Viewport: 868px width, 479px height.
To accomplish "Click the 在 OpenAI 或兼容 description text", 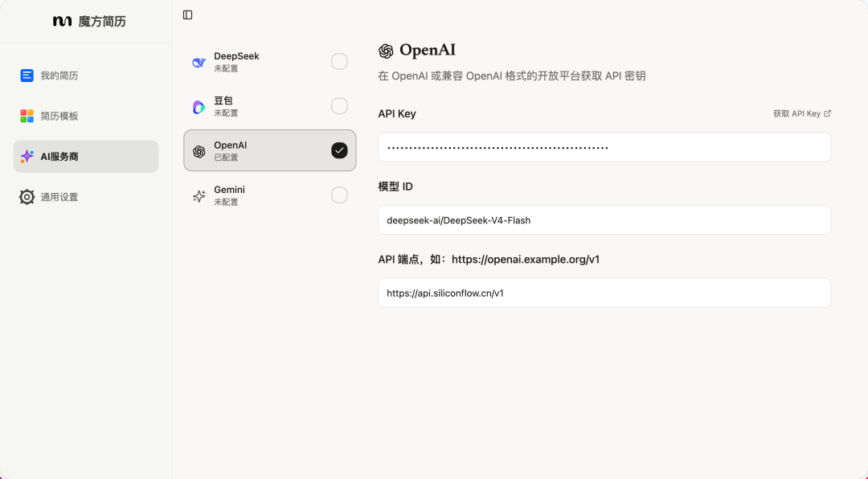I will [x=512, y=76].
